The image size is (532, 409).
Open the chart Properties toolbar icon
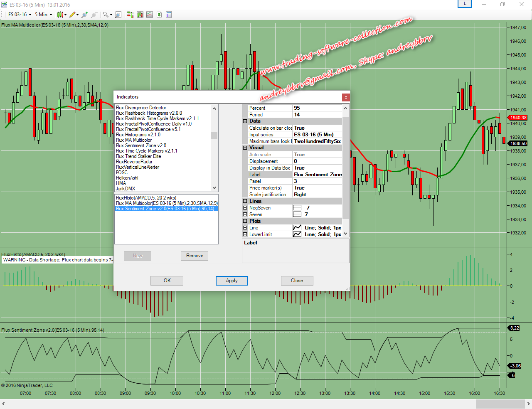click(x=169, y=15)
